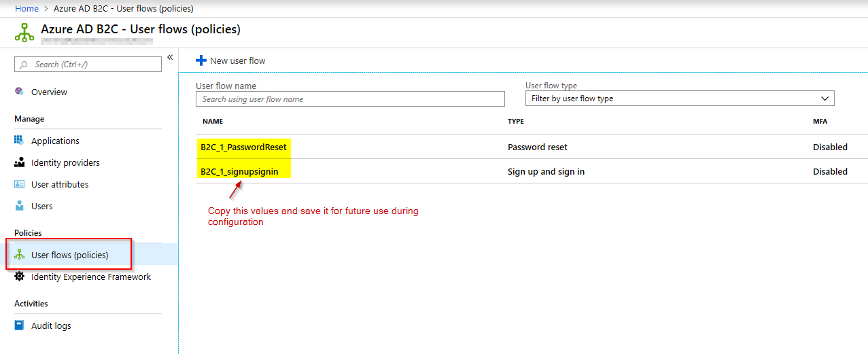Click the Identity Experience Framework gear icon
Image resolution: width=868 pixels, height=354 pixels.
19,277
